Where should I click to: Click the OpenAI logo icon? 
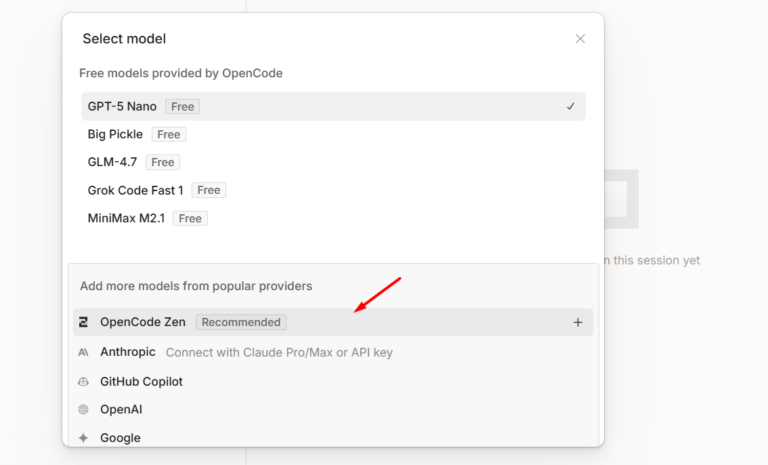(x=83, y=409)
